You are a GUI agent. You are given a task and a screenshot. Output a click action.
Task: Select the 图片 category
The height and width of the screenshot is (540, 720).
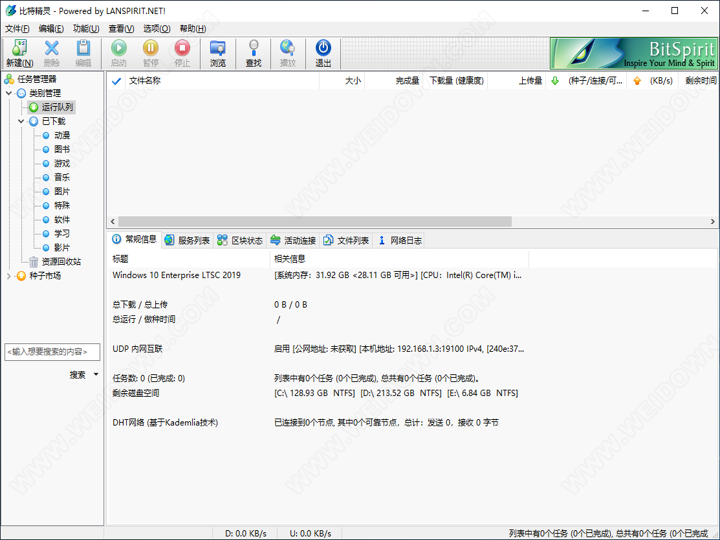coord(56,191)
